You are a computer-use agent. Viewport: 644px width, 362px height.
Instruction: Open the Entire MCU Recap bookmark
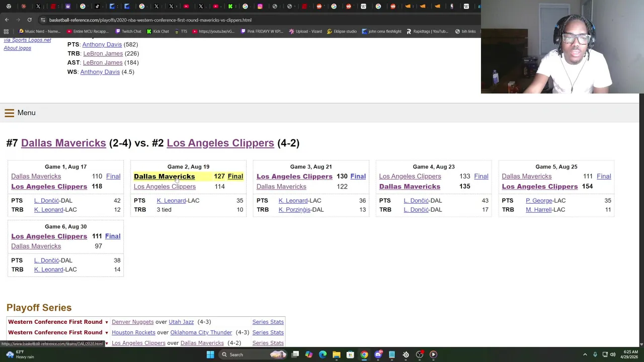click(88, 31)
